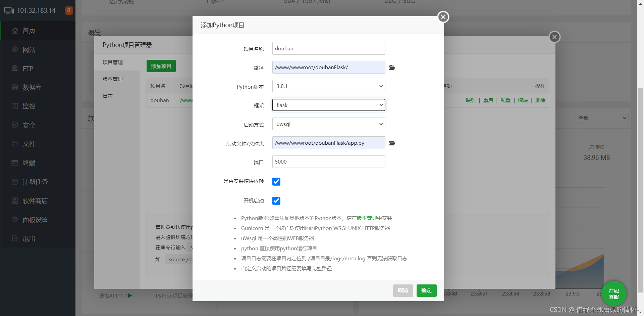Screen dimensions: 644x316
Task: Confirm the dialog with the 确定 button
Action: tap(426, 290)
